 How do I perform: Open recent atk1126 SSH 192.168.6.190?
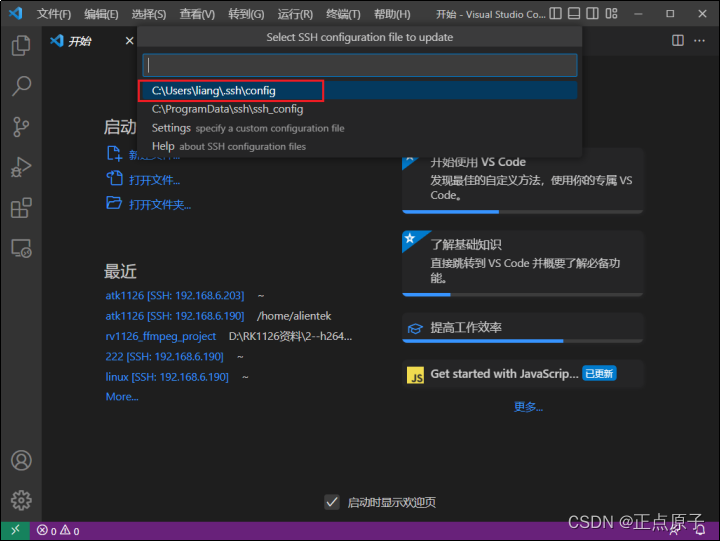pos(175,316)
